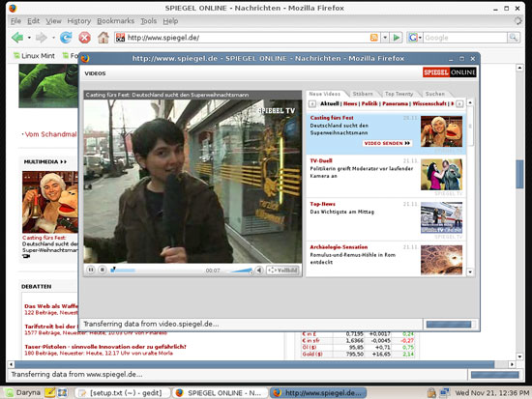Viewport: 532px width, 399px height.
Task: Go back with the green arrow
Action: (17, 38)
